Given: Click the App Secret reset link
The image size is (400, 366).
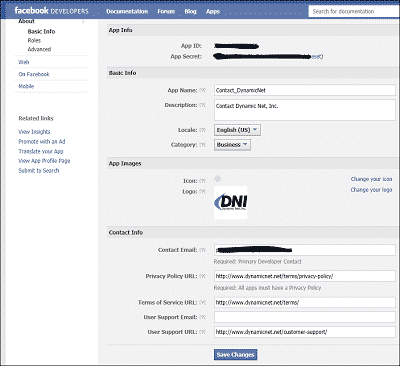Looking at the screenshot, I should 317,57.
